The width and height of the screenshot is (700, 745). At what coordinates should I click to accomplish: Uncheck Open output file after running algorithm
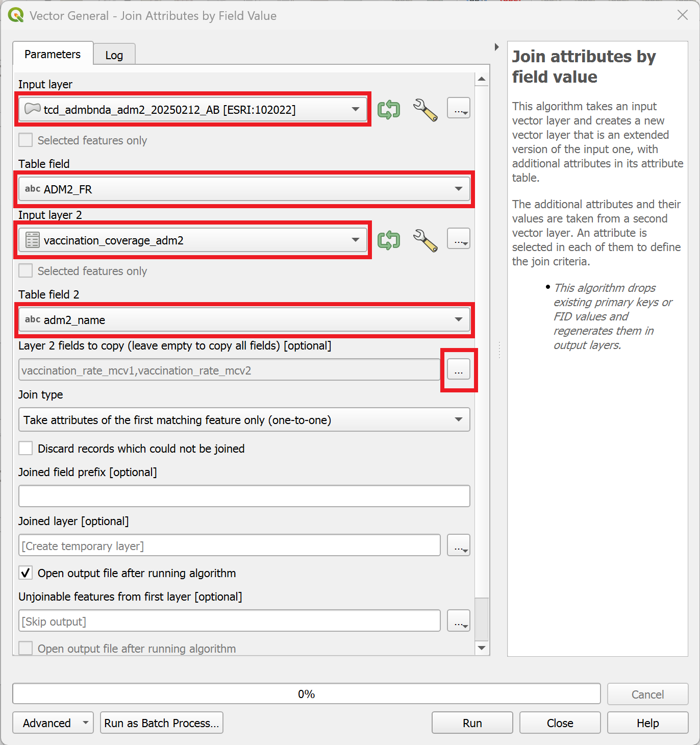tap(26, 573)
